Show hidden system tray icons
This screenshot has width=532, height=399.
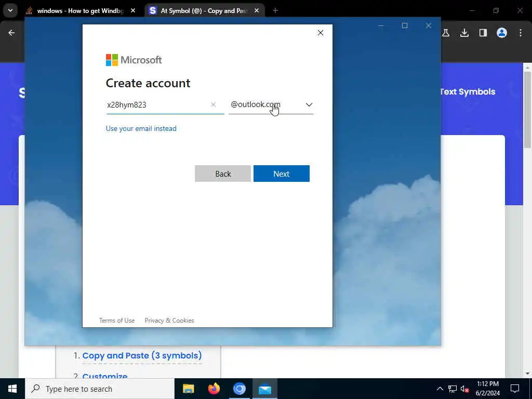tap(440, 389)
